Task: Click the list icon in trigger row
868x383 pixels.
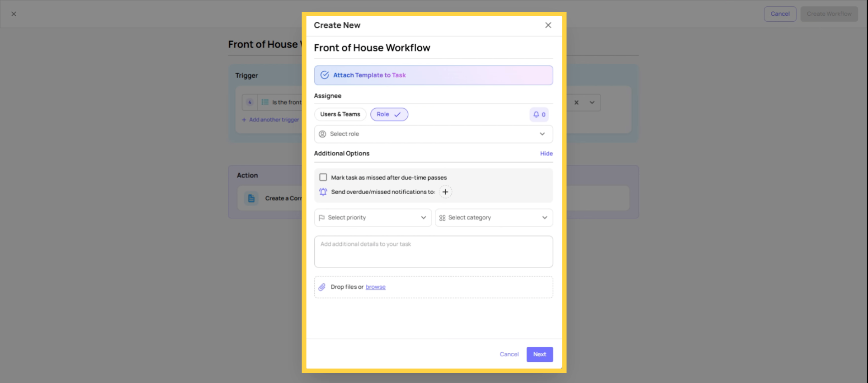Action: (265, 102)
